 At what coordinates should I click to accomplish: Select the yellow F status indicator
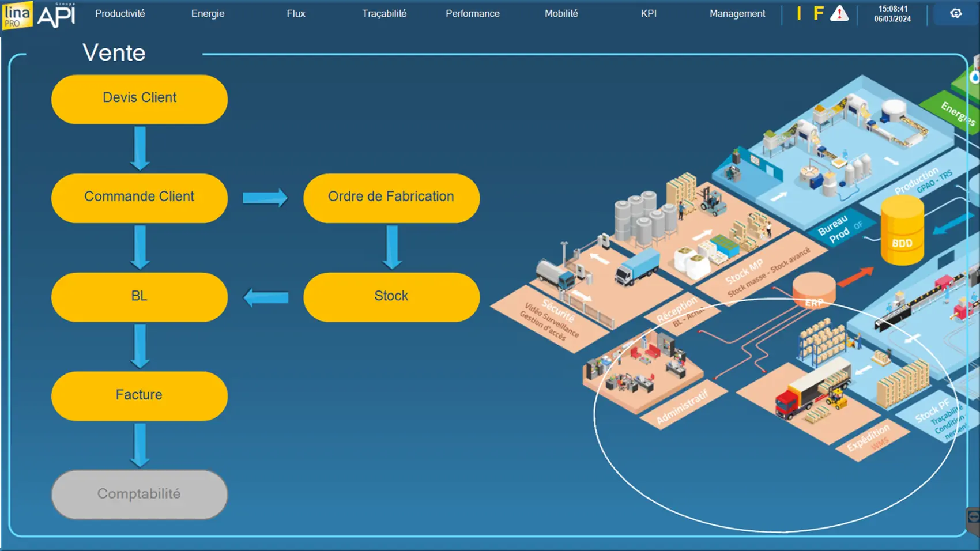point(818,13)
